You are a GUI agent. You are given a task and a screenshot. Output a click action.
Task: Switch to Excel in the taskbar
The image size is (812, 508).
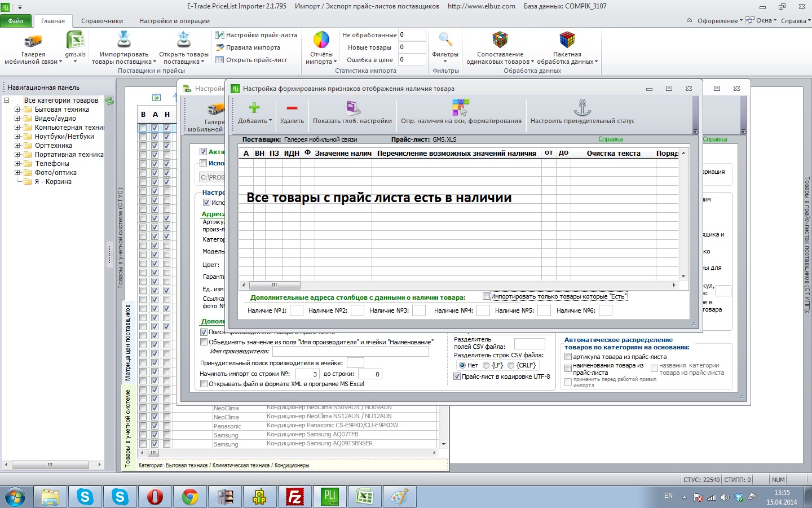click(x=365, y=497)
